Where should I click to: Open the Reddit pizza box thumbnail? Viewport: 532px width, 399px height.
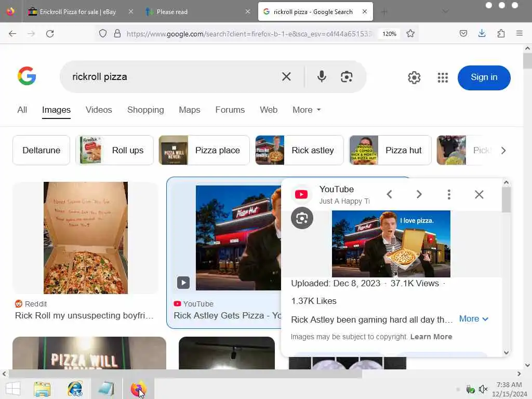click(x=86, y=238)
